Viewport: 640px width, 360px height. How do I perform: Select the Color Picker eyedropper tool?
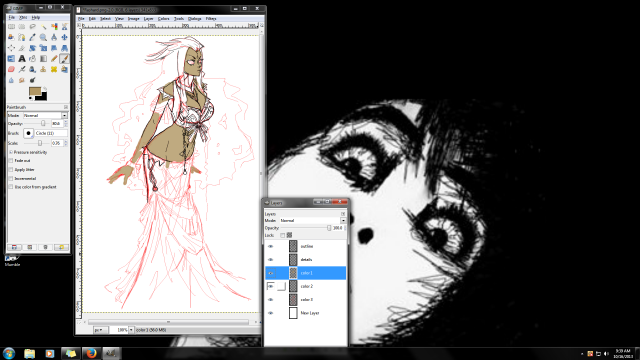[32, 38]
